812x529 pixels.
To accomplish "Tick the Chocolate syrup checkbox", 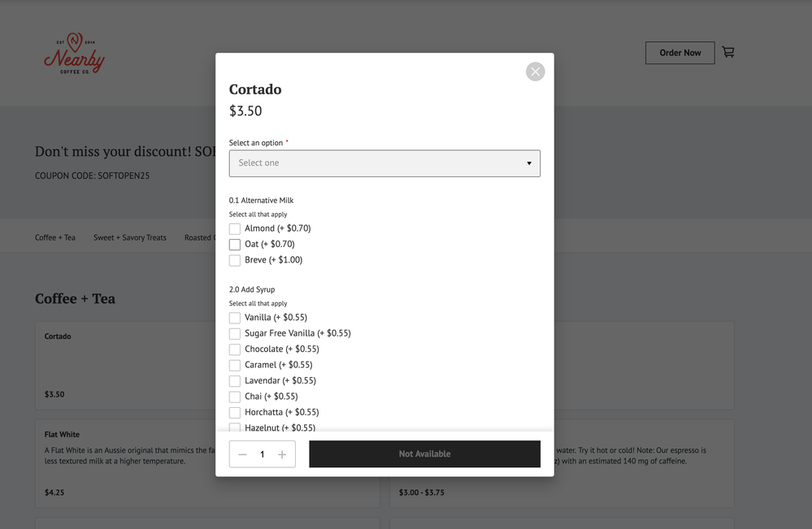I will click(235, 349).
